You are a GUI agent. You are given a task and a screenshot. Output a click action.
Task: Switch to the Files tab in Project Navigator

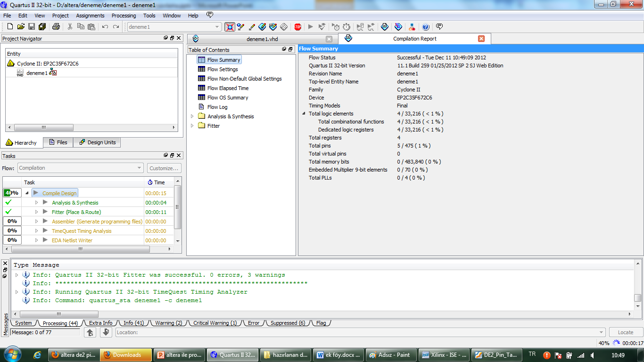tap(58, 142)
